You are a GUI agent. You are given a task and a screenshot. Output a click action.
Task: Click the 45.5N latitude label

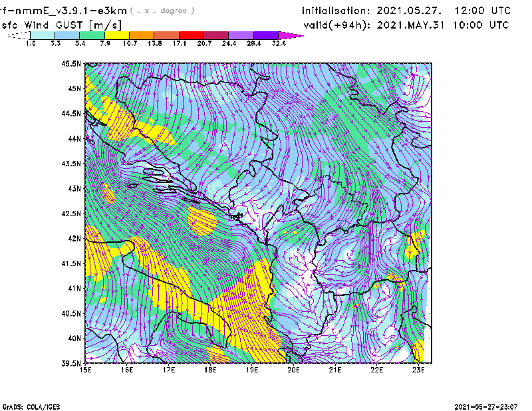tap(71, 63)
